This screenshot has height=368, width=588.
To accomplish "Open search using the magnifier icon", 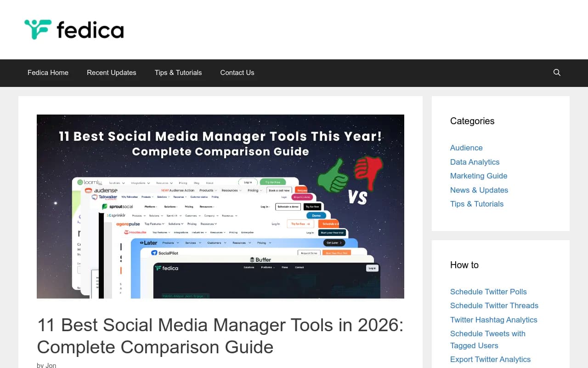I will click(x=557, y=73).
